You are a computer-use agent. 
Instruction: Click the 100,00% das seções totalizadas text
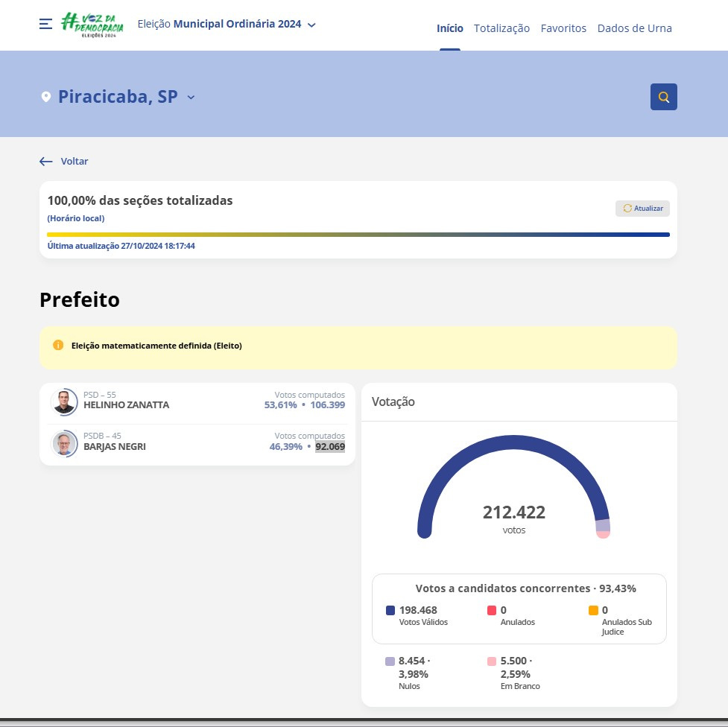(x=140, y=200)
